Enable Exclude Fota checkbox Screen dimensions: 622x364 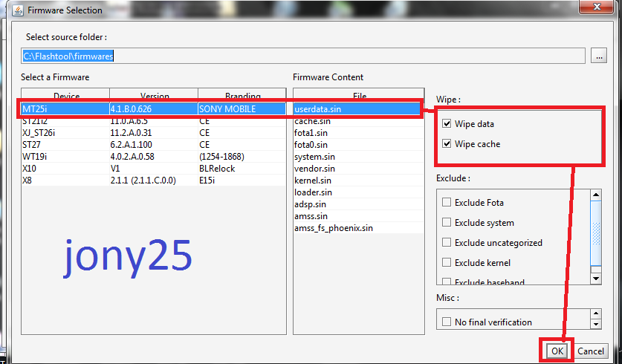447,203
